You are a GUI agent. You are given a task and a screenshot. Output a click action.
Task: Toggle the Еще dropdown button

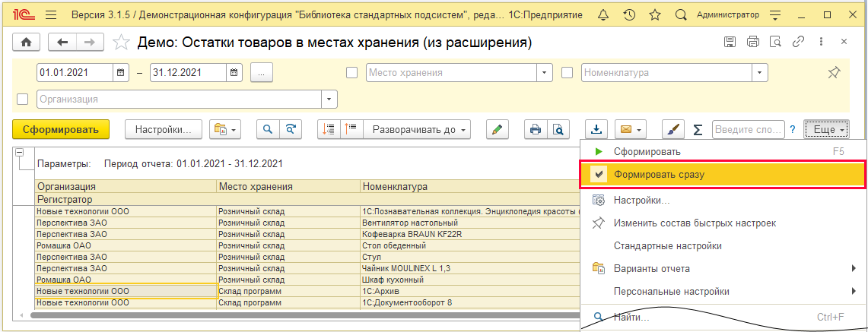click(x=826, y=129)
